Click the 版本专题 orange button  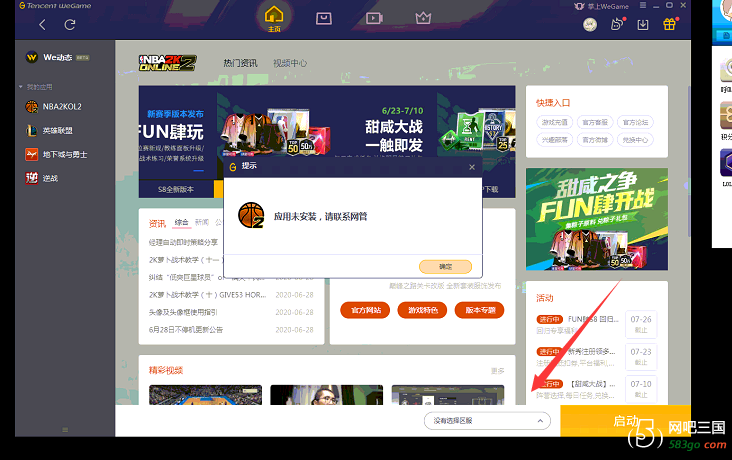coord(479,310)
